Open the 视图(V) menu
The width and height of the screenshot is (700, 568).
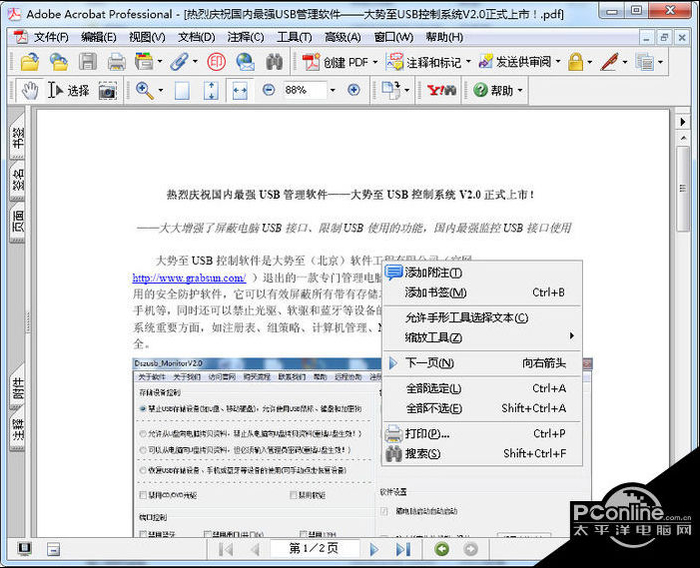coord(147,37)
